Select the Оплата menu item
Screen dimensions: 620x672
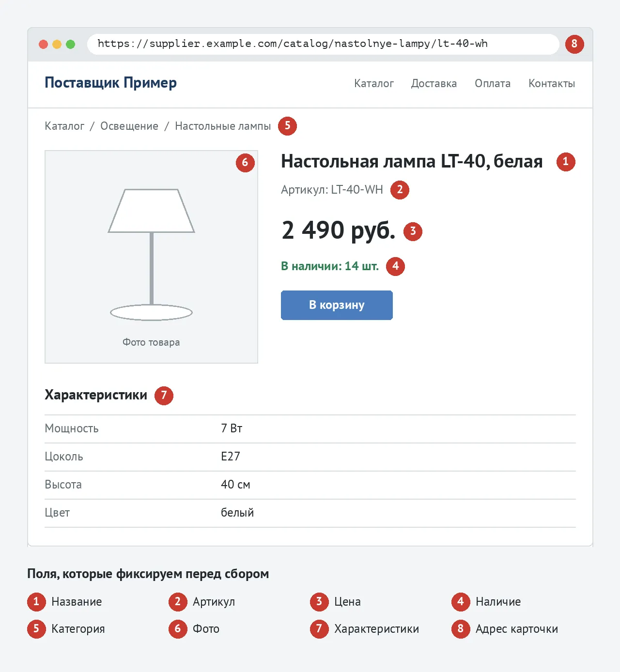[493, 83]
